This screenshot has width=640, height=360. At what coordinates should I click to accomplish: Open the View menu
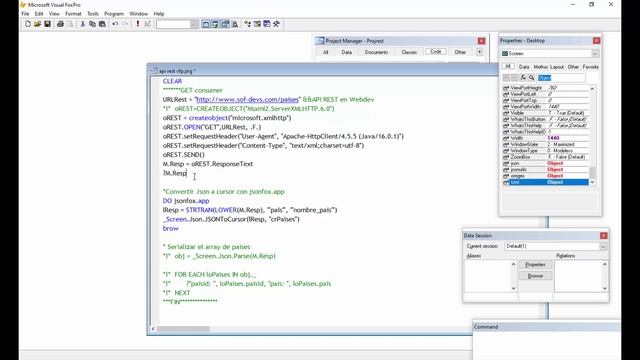click(x=54, y=14)
